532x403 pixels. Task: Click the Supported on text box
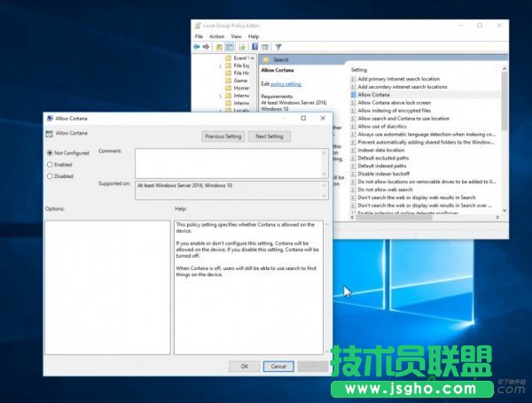coord(231,190)
